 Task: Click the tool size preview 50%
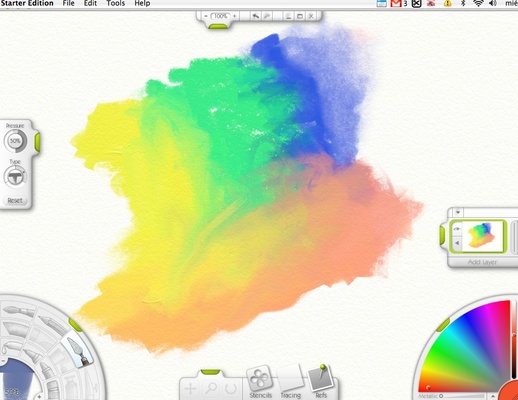(x=16, y=379)
